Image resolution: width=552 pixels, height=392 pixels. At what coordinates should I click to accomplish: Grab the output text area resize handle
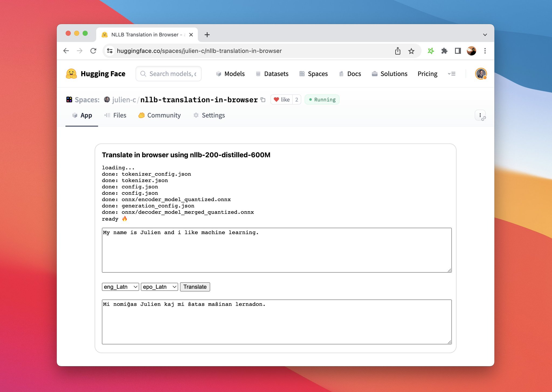(x=449, y=342)
